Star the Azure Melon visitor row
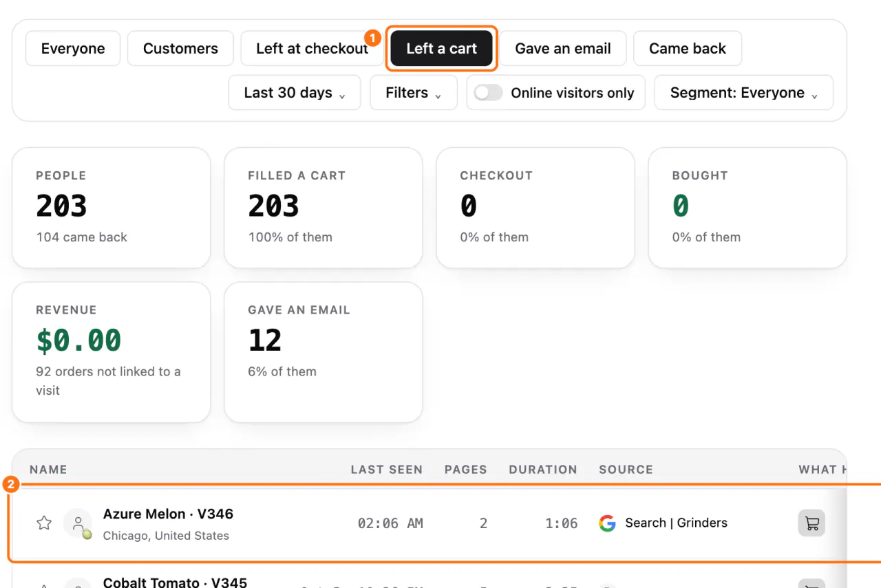 point(44,523)
